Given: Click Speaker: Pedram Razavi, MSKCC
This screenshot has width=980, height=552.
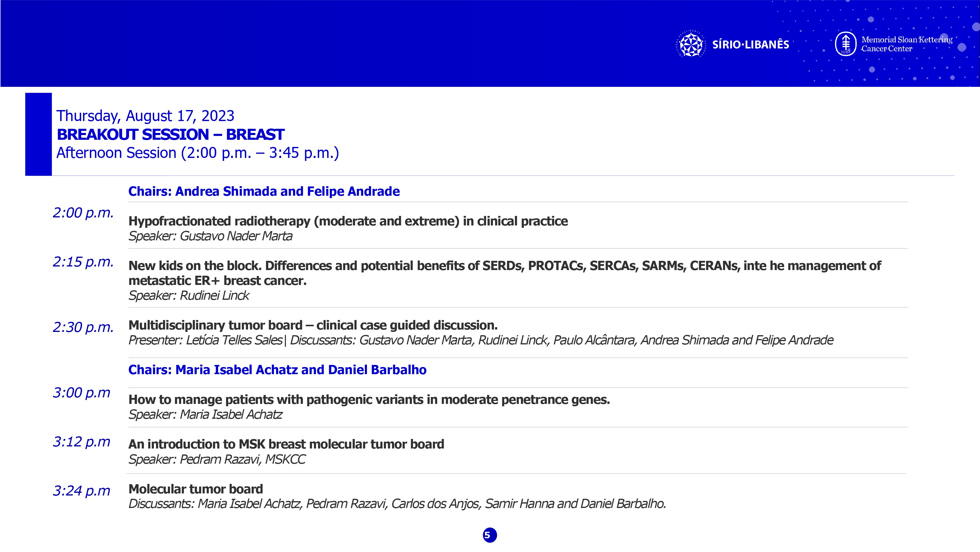Looking at the screenshot, I should click(217, 460).
